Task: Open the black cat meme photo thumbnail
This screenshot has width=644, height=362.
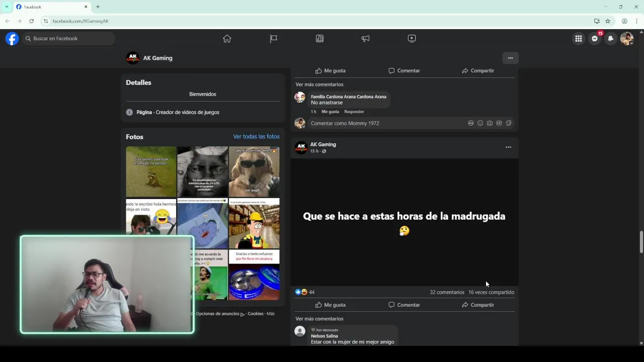Action: pyautogui.click(x=202, y=171)
